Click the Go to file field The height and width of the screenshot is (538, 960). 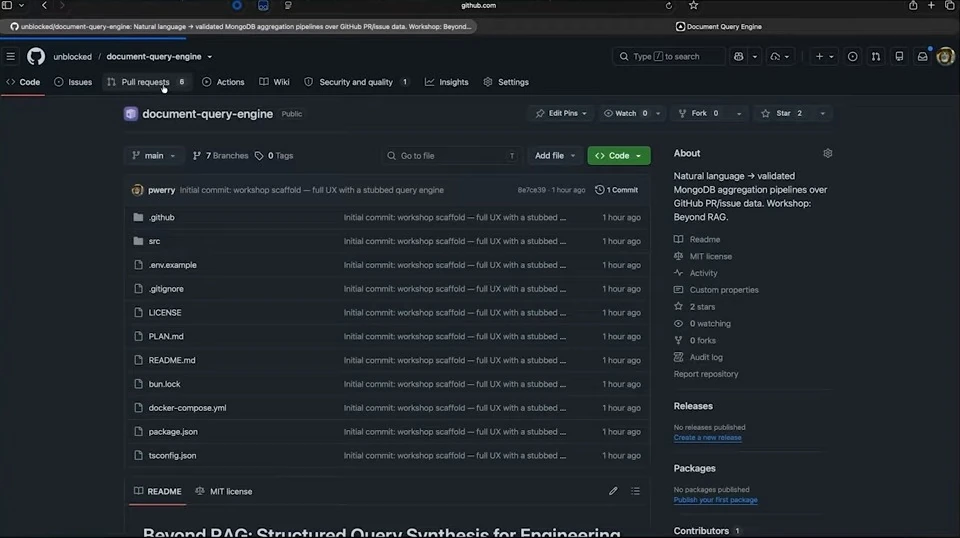tap(452, 155)
